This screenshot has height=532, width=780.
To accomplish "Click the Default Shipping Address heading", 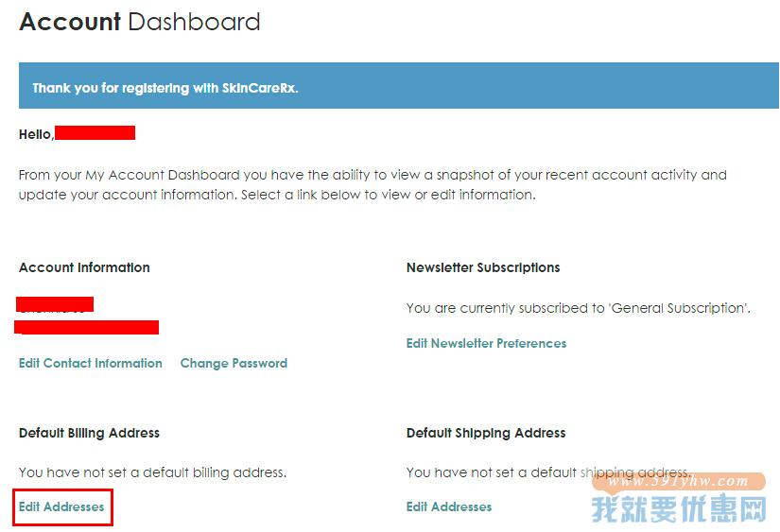I will (486, 433).
